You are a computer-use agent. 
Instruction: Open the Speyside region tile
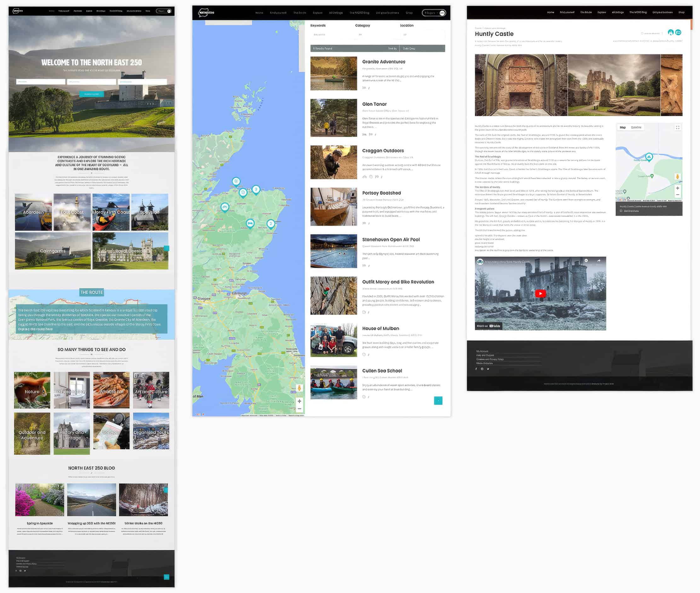[149, 212]
